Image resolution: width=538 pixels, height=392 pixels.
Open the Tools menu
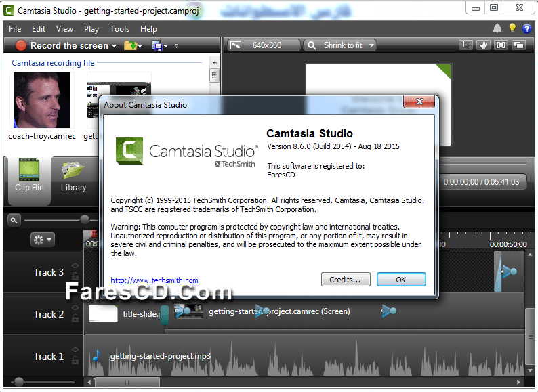click(119, 29)
